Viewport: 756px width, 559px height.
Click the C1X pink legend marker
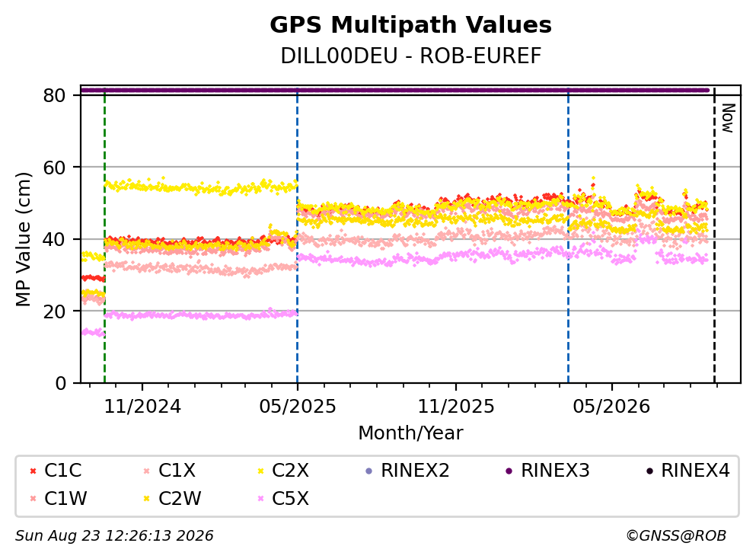[147, 471]
